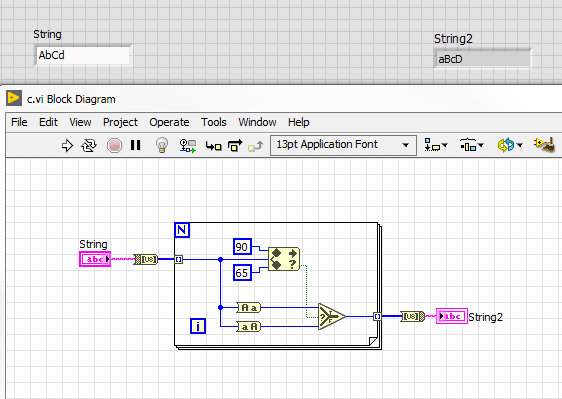Open the Align Objects dropdown

pyautogui.click(x=435, y=145)
